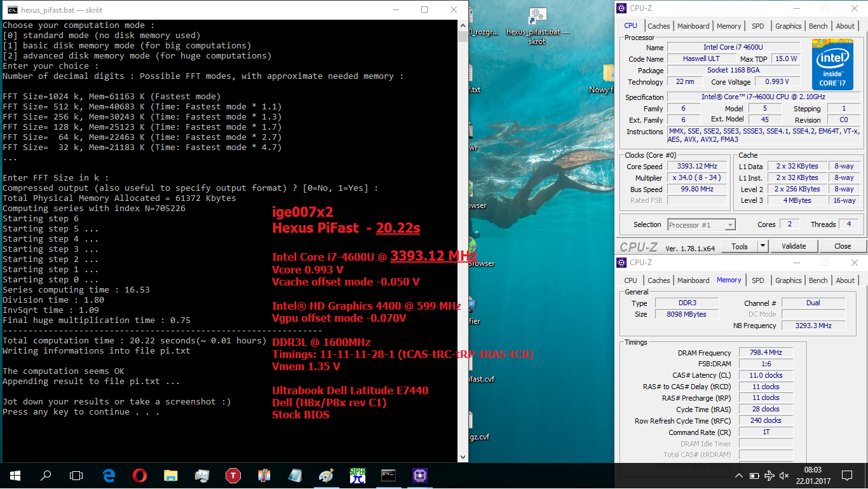Open Notepad from the taskbar
The width and height of the screenshot is (868, 489).
tap(295, 475)
